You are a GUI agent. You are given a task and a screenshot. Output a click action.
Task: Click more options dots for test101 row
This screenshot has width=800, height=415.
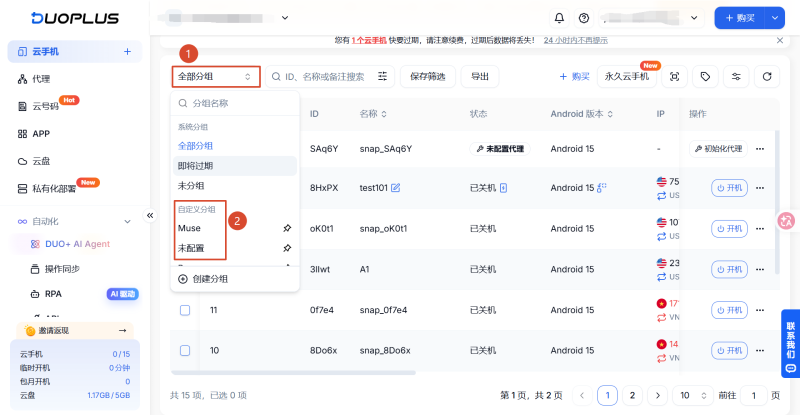coord(760,188)
